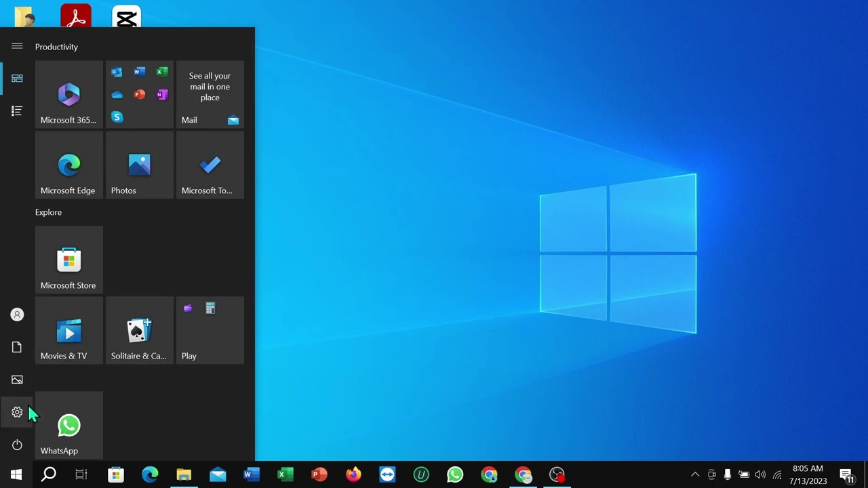Switch to OBS Studio on the taskbar
The width and height of the screenshot is (868, 488).
(557, 474)
